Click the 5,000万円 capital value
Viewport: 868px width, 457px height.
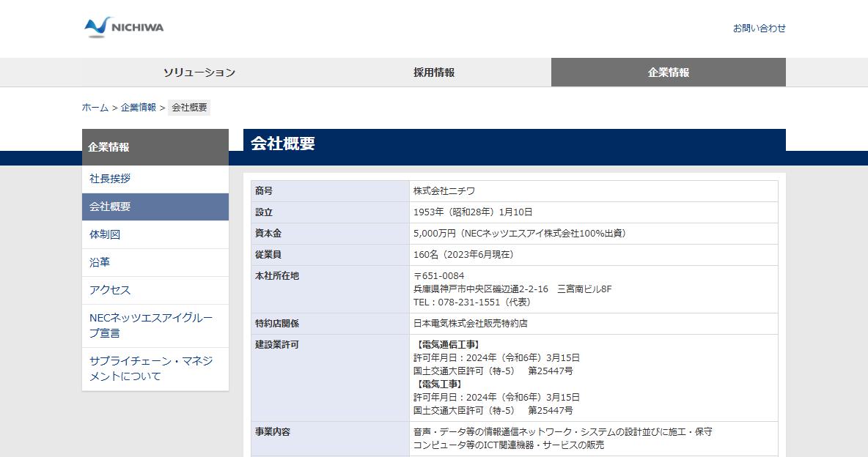(x=519, y=234)
